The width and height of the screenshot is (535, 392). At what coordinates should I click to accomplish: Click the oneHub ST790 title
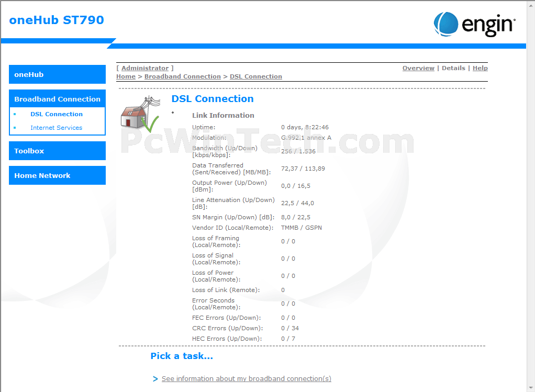57,20
